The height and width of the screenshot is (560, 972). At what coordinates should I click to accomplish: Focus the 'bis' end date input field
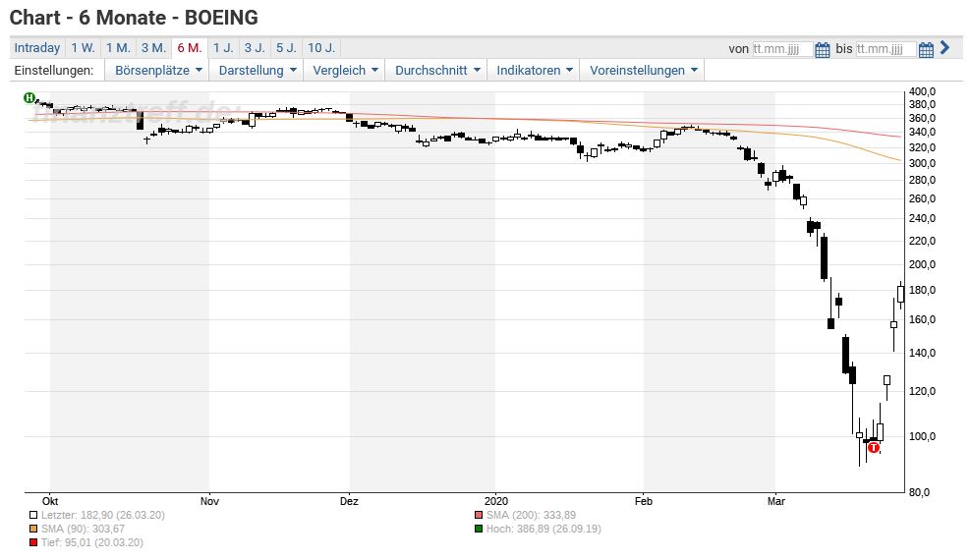click(x=886, y=49)
